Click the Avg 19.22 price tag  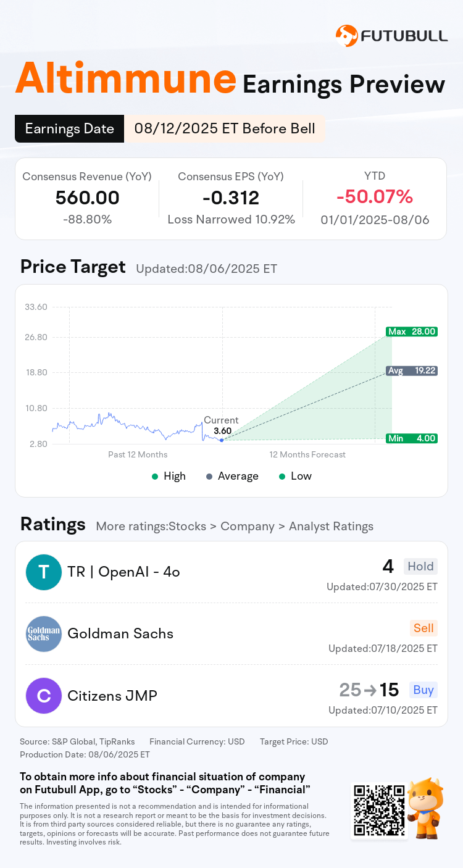pyautogui.click(x=412, y=371)
